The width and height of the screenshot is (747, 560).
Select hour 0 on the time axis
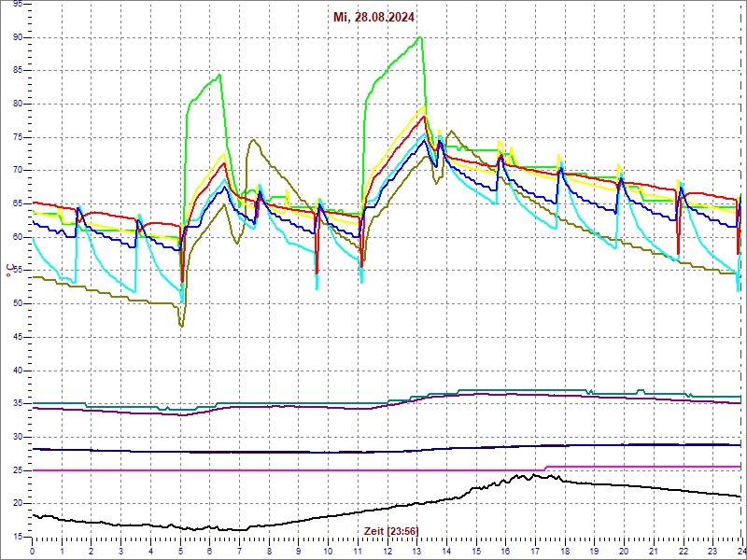[33, 550]
